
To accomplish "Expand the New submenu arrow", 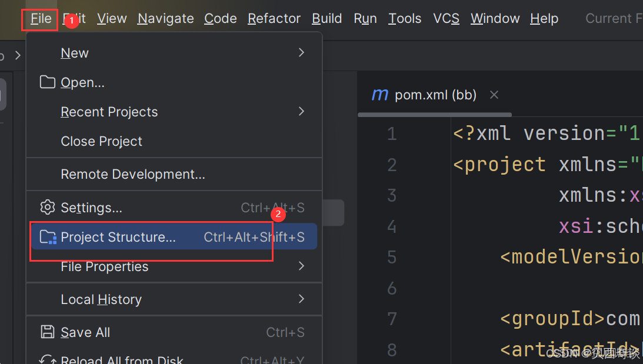I will pyautogui.click(x=301, y=52).
